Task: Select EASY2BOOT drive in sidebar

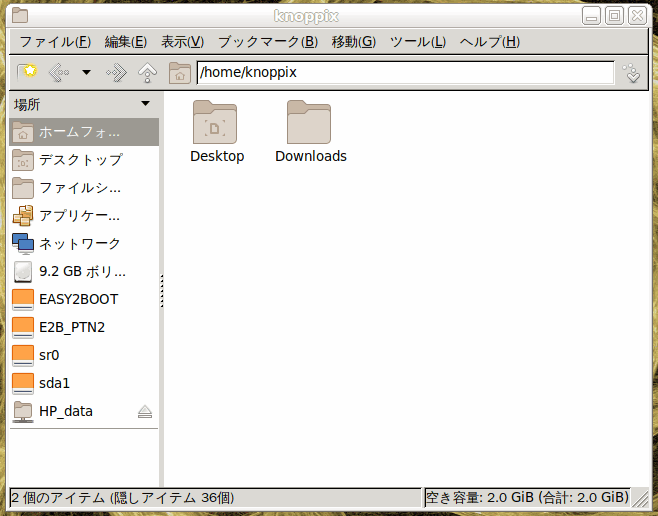Action: 84,299
